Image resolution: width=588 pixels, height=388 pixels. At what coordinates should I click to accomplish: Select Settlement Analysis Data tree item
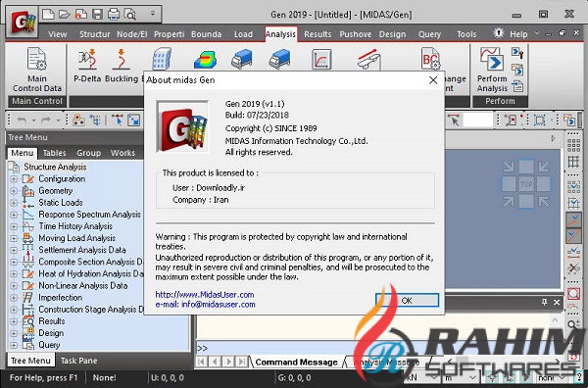pos(82,250)
